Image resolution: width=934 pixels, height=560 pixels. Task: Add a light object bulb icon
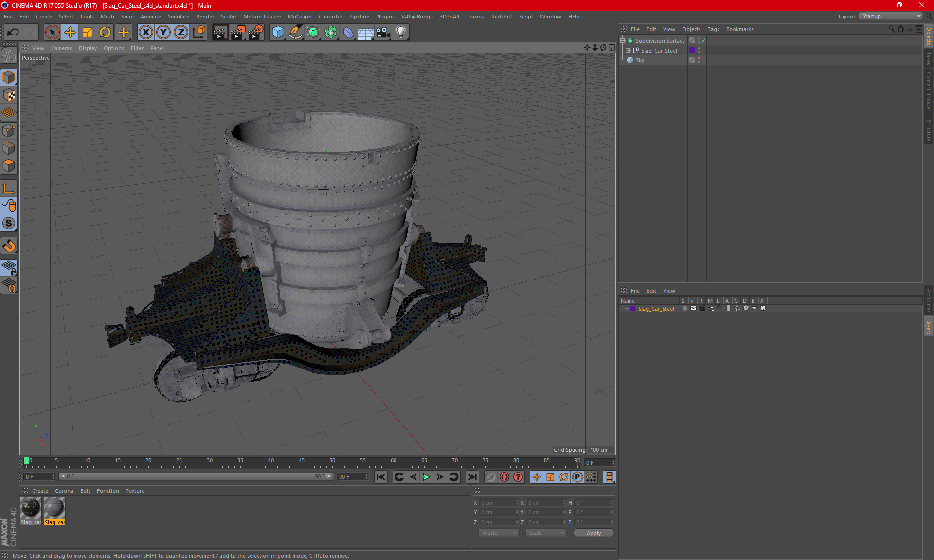point(401,33)
